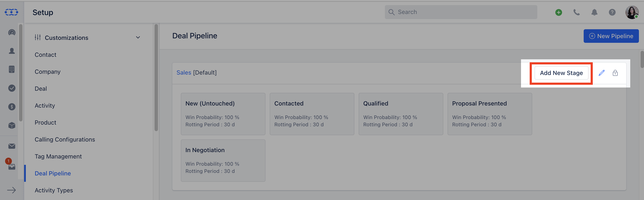Open Contacts via the person icon
The width and height of the screenshot is (644, 200).
pyautogui.click(x=12, y=51)
